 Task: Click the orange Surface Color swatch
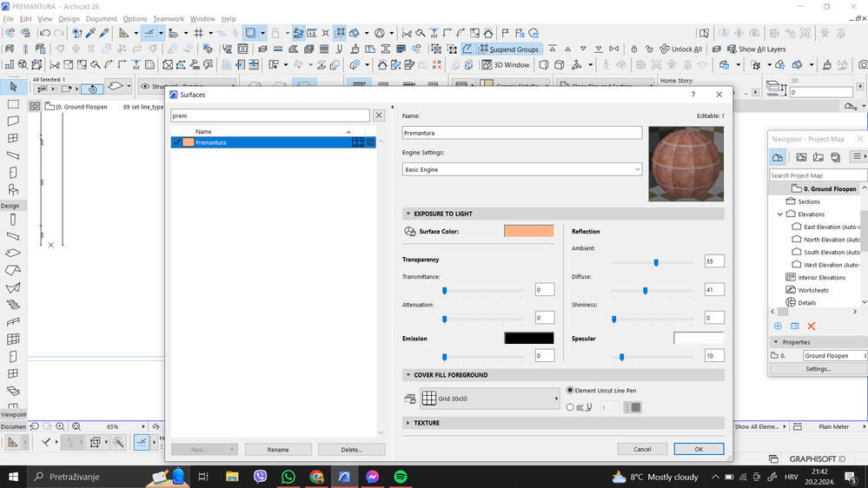pyautogui.click(x=528, y=231)
